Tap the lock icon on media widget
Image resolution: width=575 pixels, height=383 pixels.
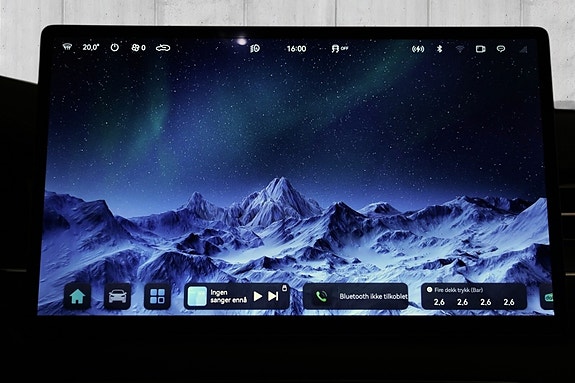pos(285,288)
